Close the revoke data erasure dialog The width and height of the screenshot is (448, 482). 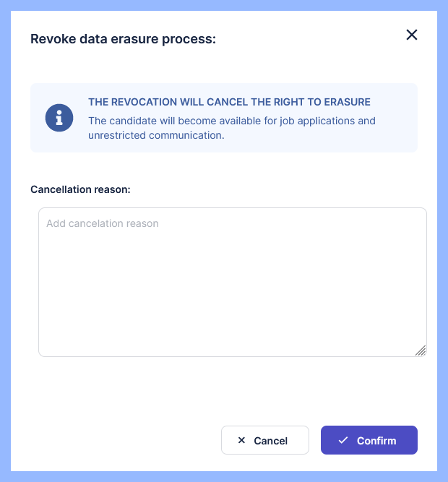tap(412, 35)
